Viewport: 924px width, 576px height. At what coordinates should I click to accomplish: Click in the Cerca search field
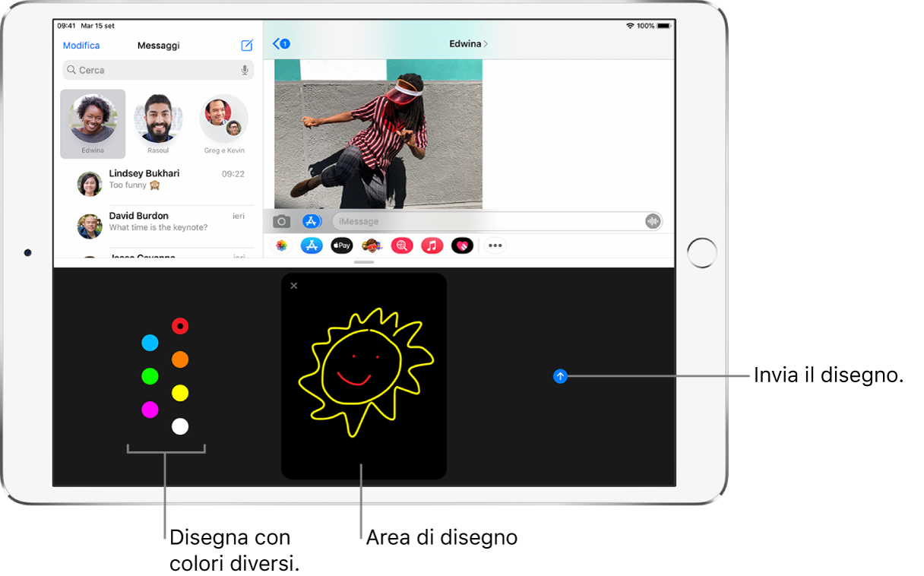158,70
